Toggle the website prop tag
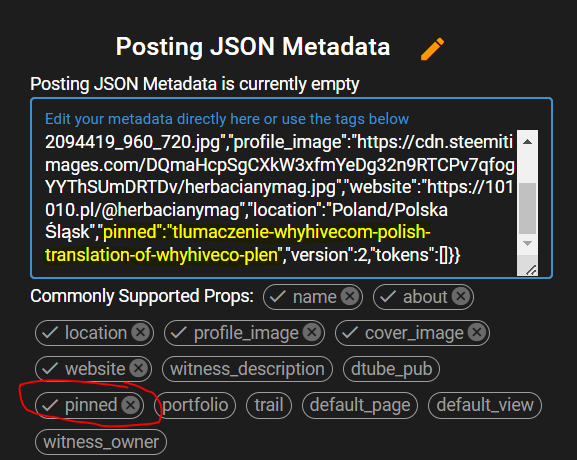Image resolution: width=577 pixels, height=460 pixels. pos(93,369)
